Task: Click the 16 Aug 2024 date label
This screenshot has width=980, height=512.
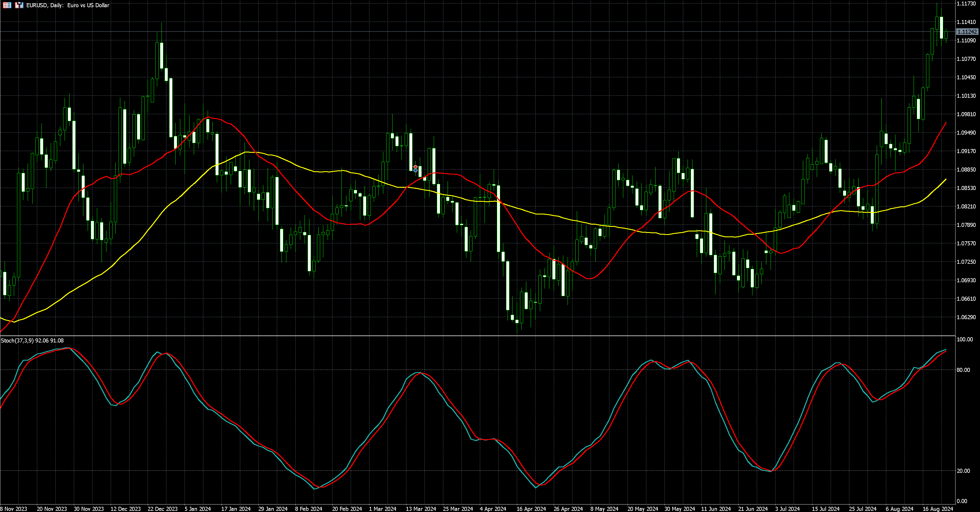Action: click(x=938, y=509)
